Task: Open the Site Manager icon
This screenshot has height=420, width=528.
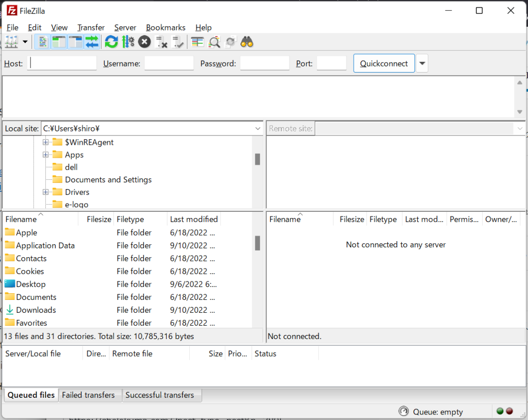Action: 11,42
